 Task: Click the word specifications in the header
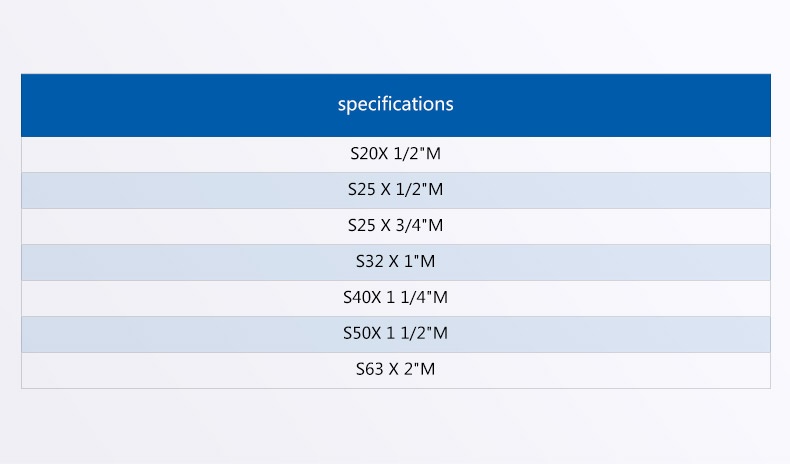(396, 104)
